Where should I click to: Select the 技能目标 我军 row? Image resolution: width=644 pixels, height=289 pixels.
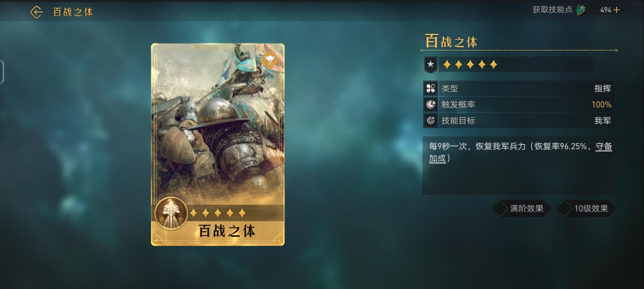click(519, 120)
